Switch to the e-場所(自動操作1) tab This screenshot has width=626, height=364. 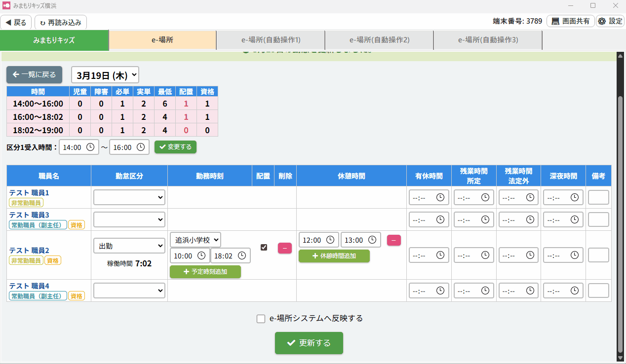point(271,40)
